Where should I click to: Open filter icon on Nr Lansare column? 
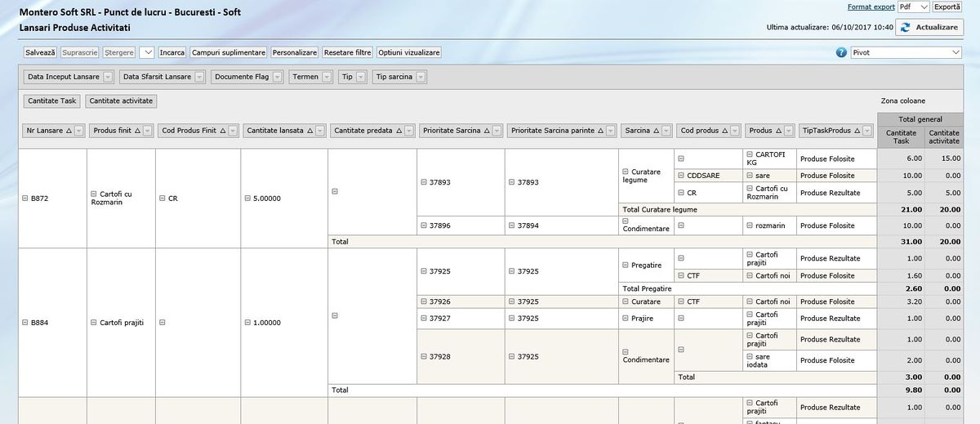(79, 131)
